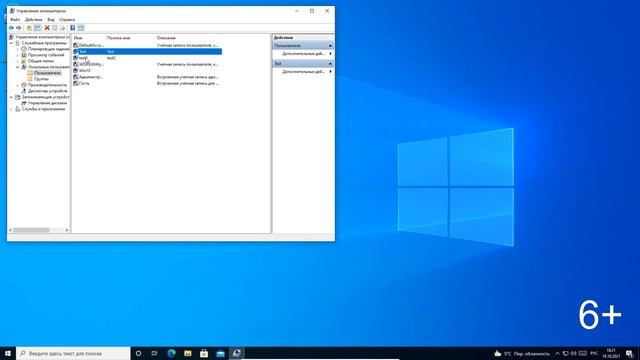Open the Mail app from the taskbar
This screenshot has width=640, height=360.
(220, 353)
